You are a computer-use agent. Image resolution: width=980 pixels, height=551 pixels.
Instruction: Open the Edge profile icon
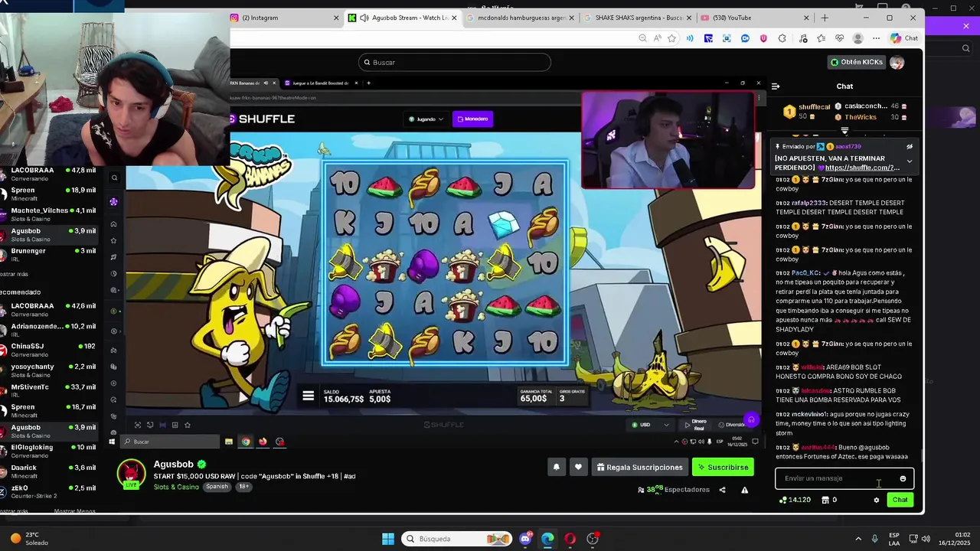coord(857,38)
